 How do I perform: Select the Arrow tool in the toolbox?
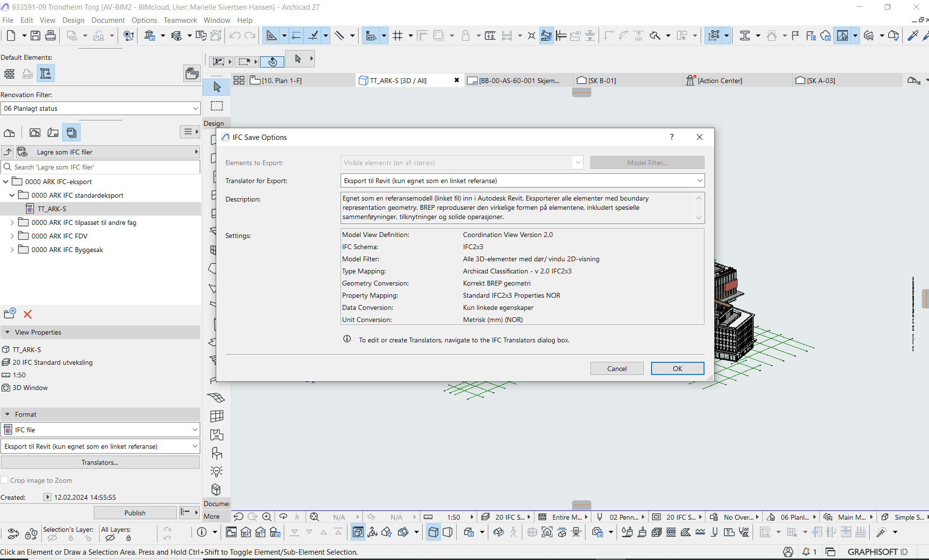point(217,87)
